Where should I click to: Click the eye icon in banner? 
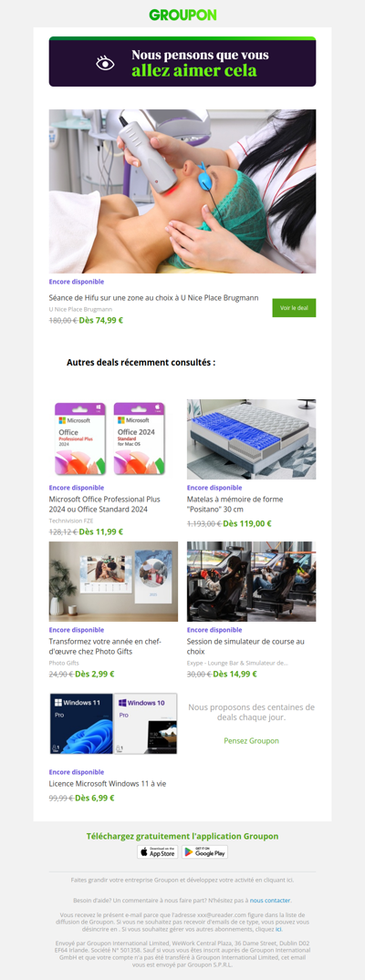coord(105,63)
